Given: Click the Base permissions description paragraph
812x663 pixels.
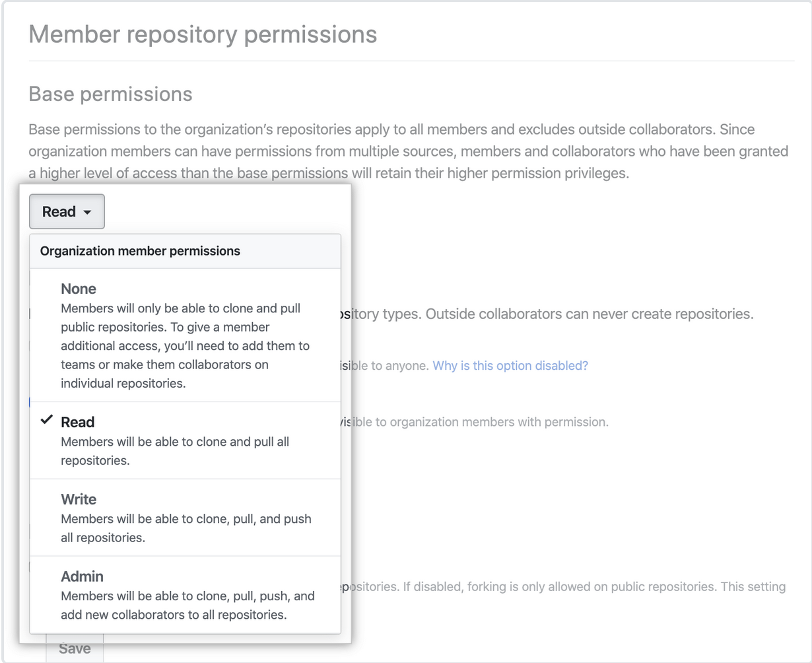Looking at the screenshot, I should click(409, 151).
